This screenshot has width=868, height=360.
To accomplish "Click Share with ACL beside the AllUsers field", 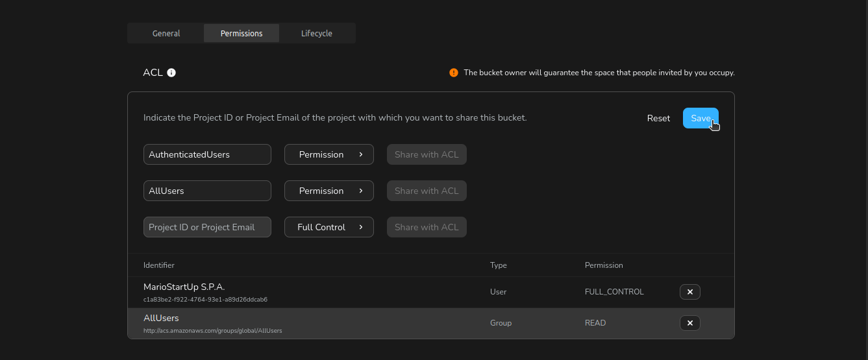I will pyautogui.click(x=427, y=191).
